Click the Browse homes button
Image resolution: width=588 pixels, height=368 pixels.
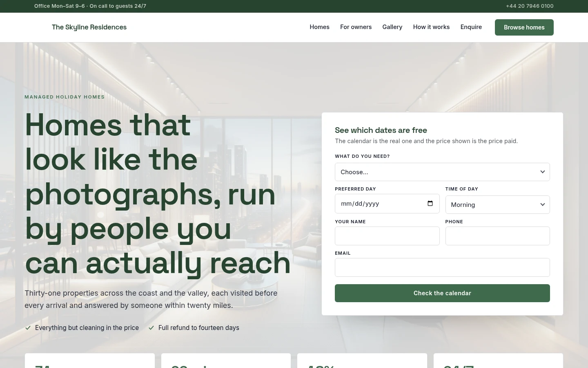pyautogui.click(x=524, y=27)
